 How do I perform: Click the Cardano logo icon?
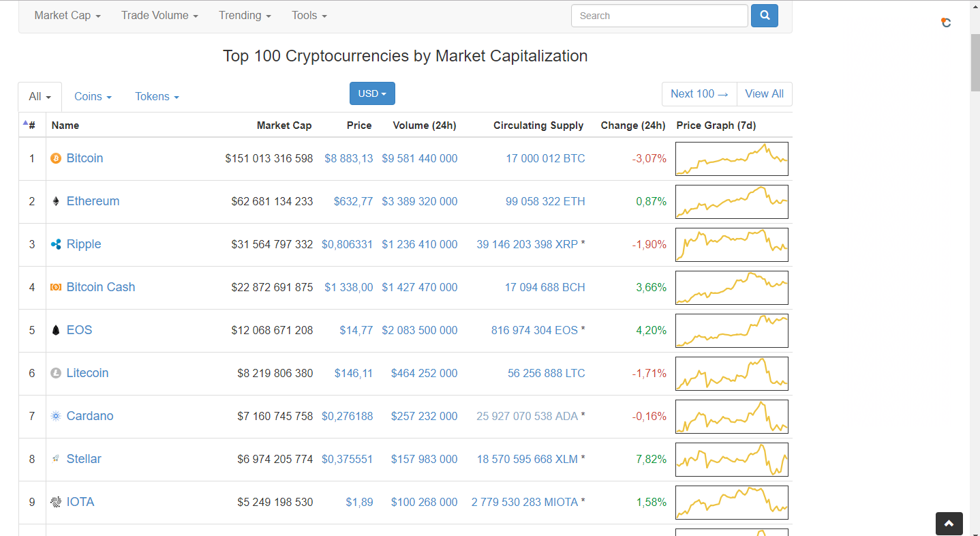click(56, 416)
